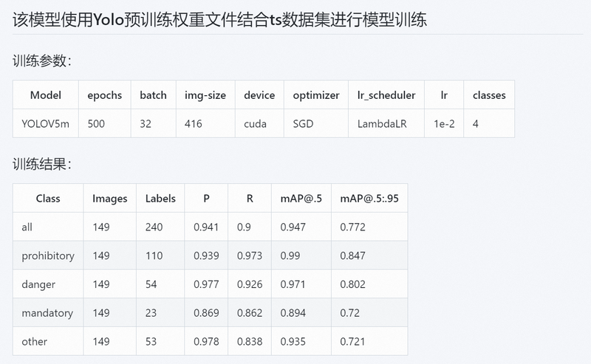Click the Model column header
591x364 pixels.
click(x=46, y=95)
